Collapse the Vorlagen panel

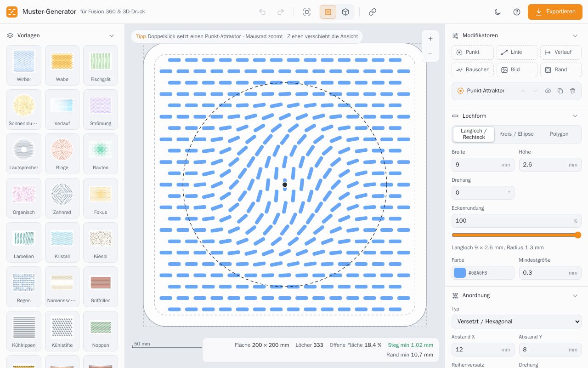[x=112, y=35]
